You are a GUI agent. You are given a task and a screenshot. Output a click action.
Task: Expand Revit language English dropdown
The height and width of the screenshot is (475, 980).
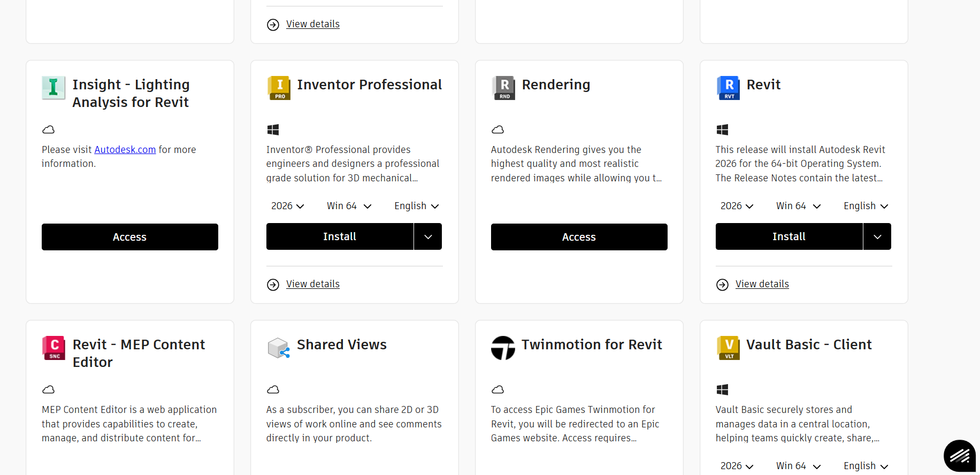pos(866,206)
